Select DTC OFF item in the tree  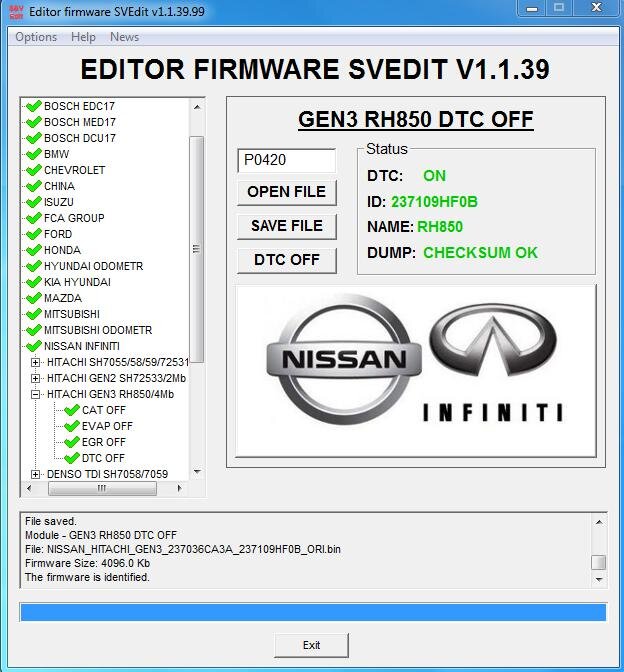click(x=103, y=458)
